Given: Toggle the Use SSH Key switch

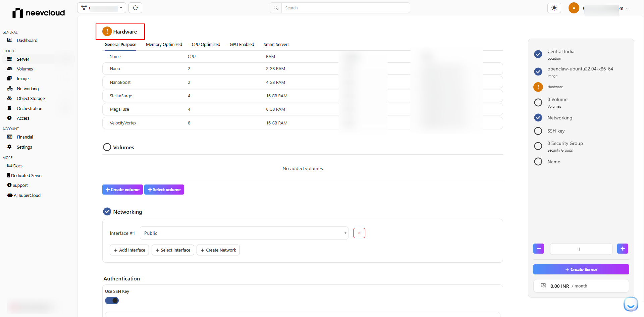Looking at the screenshot, I should pyautogui.click(x=112, y=301).
